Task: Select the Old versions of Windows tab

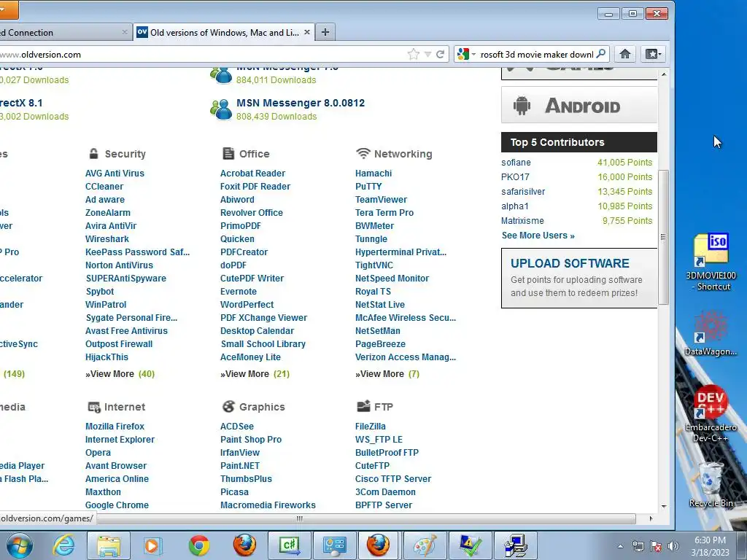Action: (224, 32)
